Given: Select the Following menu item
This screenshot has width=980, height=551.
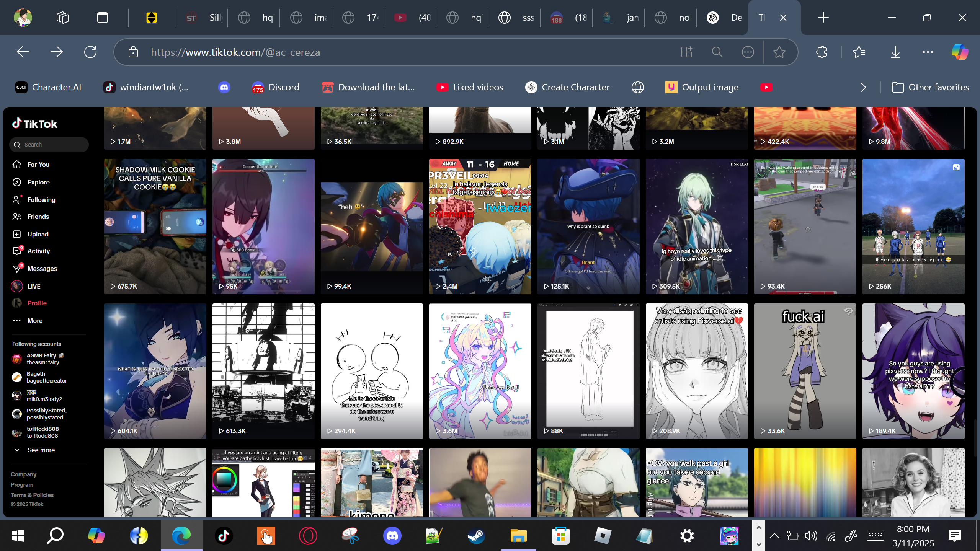Looking at the screenshot, I should tap(41, 200).
